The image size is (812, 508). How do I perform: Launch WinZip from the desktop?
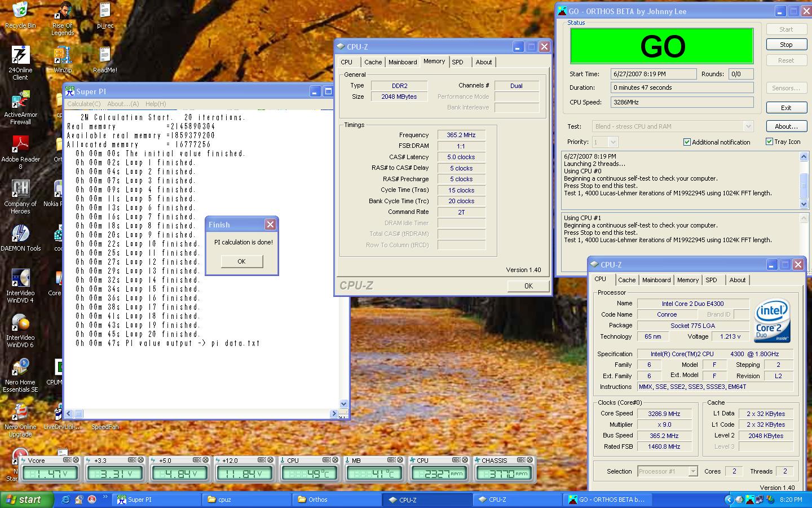tap(63, 60)
